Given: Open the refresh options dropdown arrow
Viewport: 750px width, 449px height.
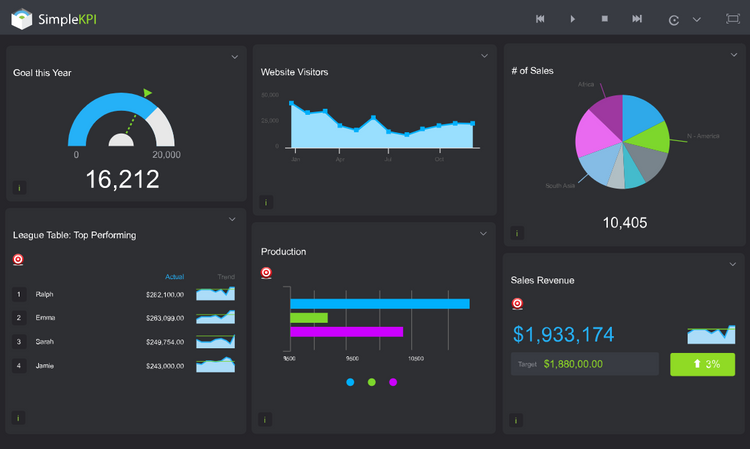Looking at the screenshot, I should coord(697,20).
